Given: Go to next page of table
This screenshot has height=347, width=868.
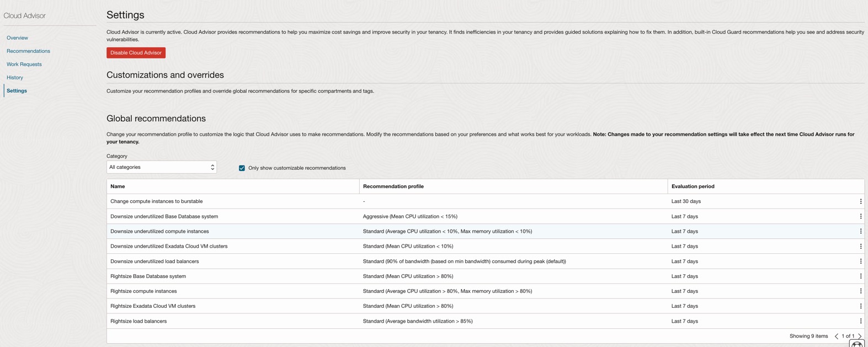Looking at the screenshot, I should (x=860, y=336).
